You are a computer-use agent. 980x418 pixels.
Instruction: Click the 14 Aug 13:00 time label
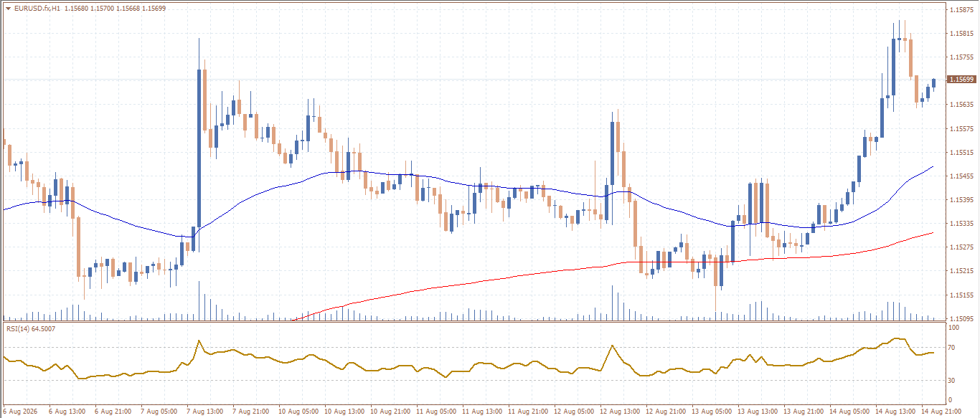pos(895,412)
